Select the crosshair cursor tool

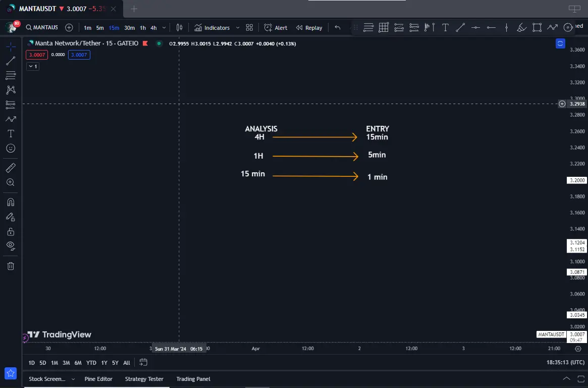click(x=11, y=46)
